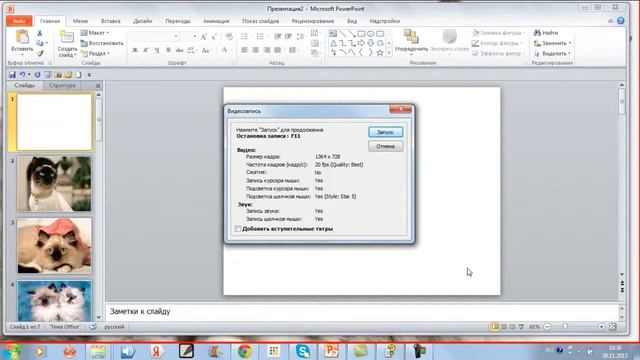This screenshot has height=360, width=640.
Task: Switch to the Вставка ribbon tab
Action: pos(111,21)
